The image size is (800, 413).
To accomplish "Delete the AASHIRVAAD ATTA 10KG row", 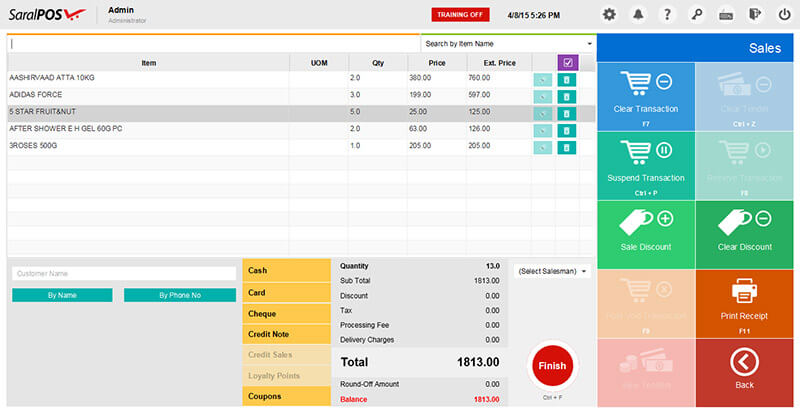I will click(x=567, y=78).
